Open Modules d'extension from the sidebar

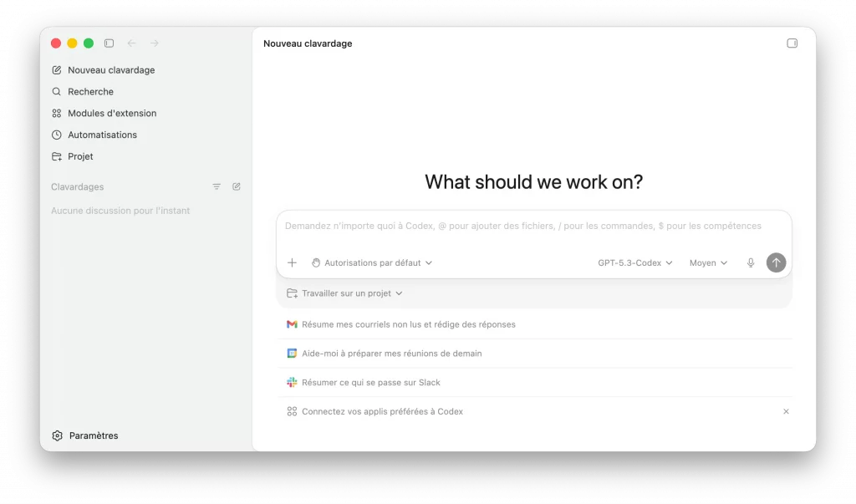pyautogui.click(x=56, y=113)
